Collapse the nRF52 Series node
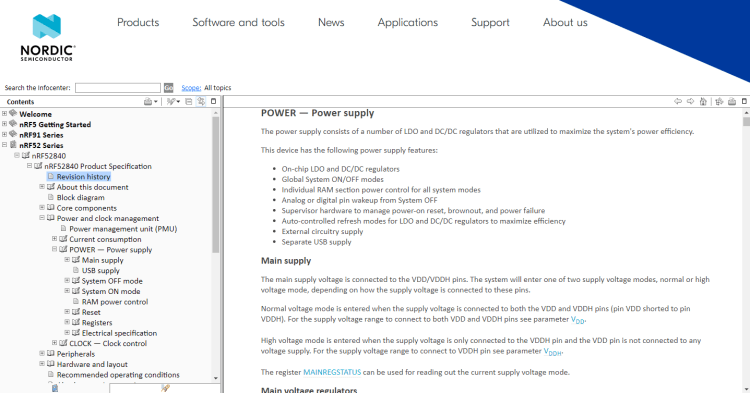This screenshot has height=393, width=750. pos(4,145)
